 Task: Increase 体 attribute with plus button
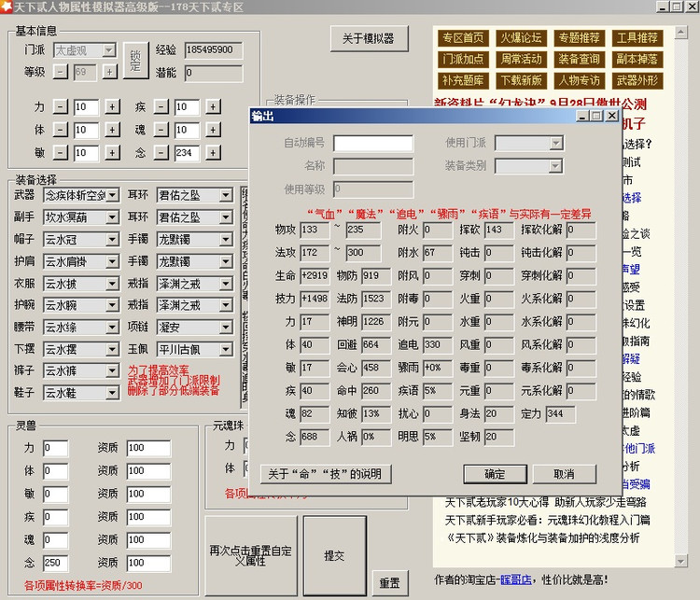[112, 130]
